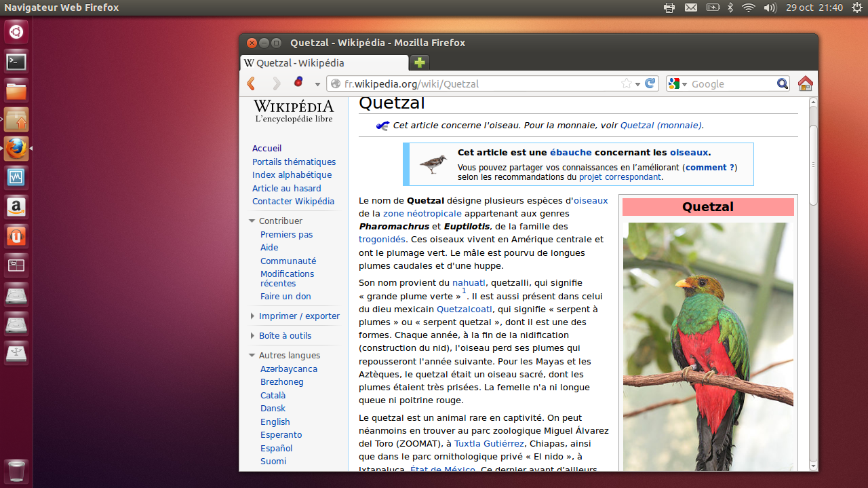Go back with Firefox's Back arrow
Image resolution: width=868 pixels, height=488 pixels.
point(252,83)
